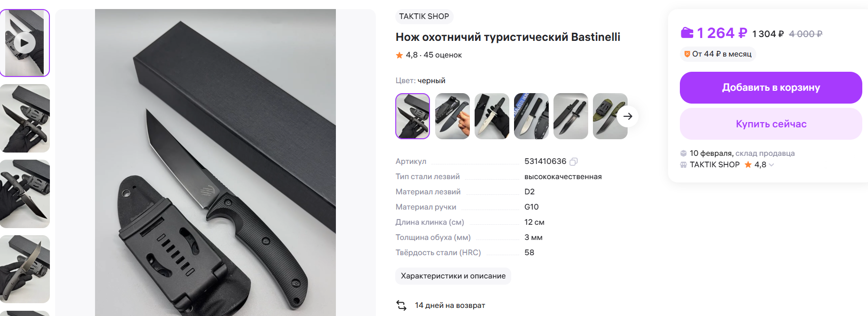Select the green sheath knife variant
This screenshot has height=316, width=868.
click(610, 116)
